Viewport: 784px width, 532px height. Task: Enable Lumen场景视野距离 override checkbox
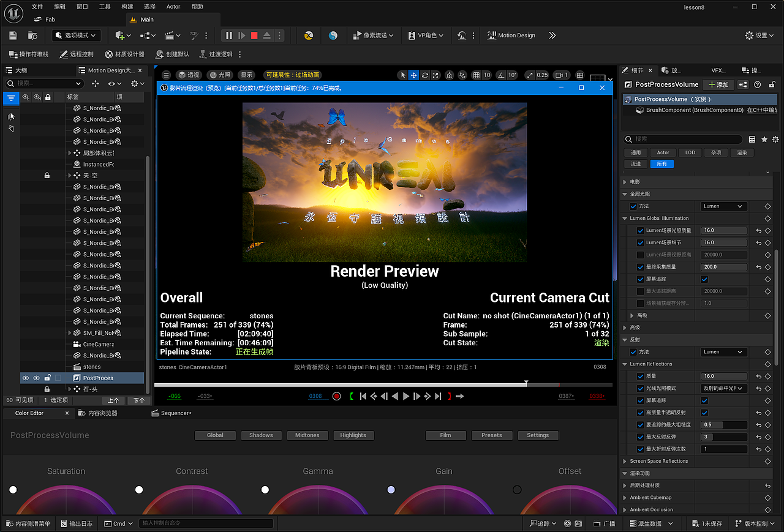point(641,255)
